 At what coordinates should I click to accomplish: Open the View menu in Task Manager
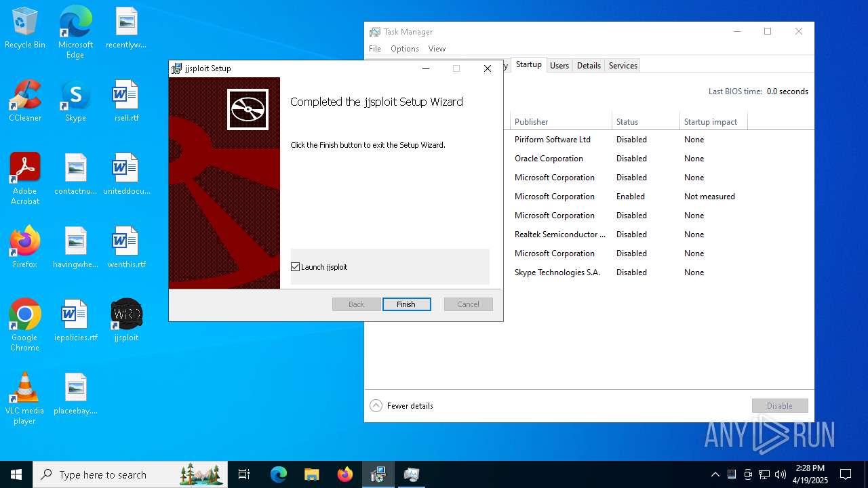[437, 49]
